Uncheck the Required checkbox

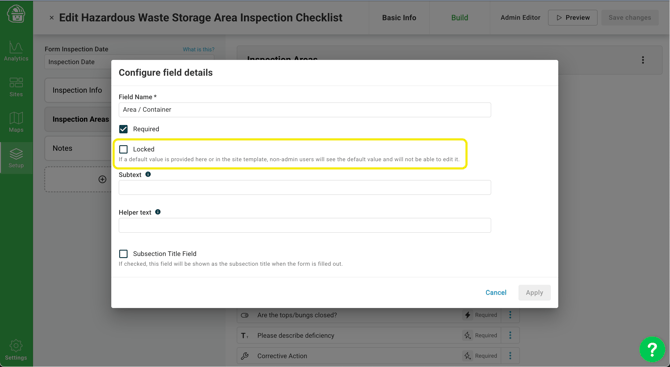click(123, 129)
